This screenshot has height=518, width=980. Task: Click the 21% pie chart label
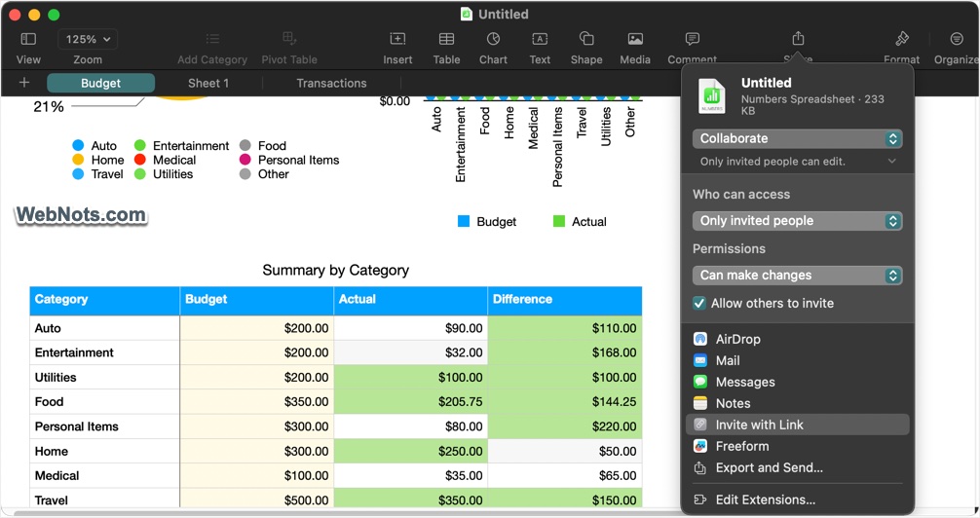[x=49, y=107]
